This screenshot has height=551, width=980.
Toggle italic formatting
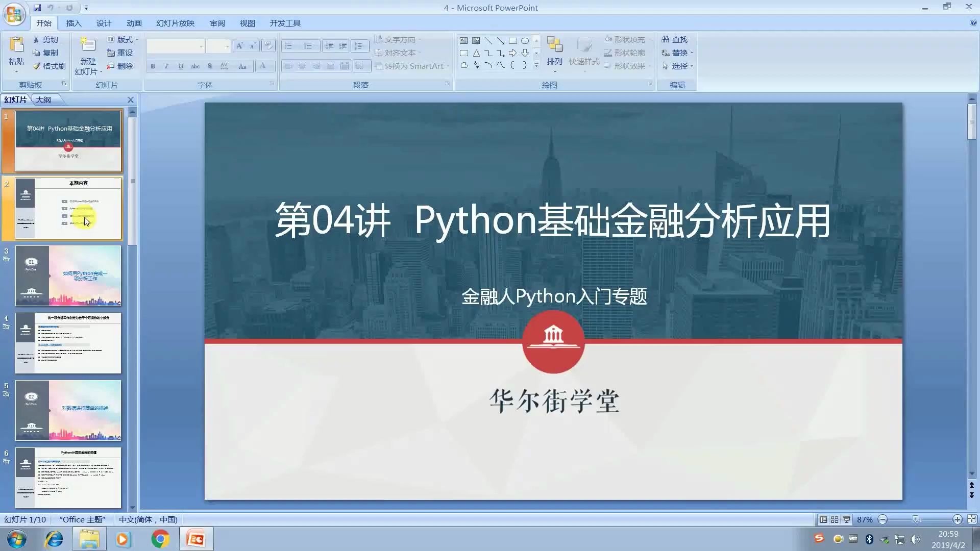[x=166, y=66]
